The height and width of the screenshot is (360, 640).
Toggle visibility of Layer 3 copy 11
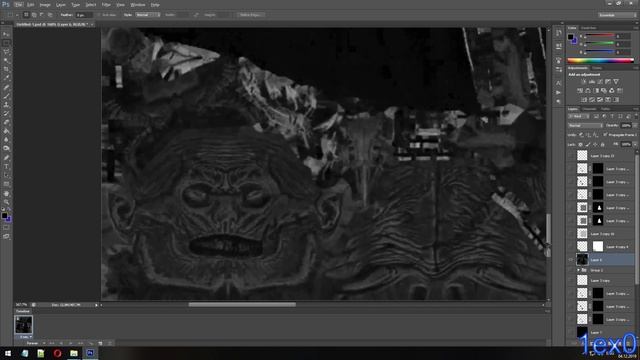coord(571,156)
